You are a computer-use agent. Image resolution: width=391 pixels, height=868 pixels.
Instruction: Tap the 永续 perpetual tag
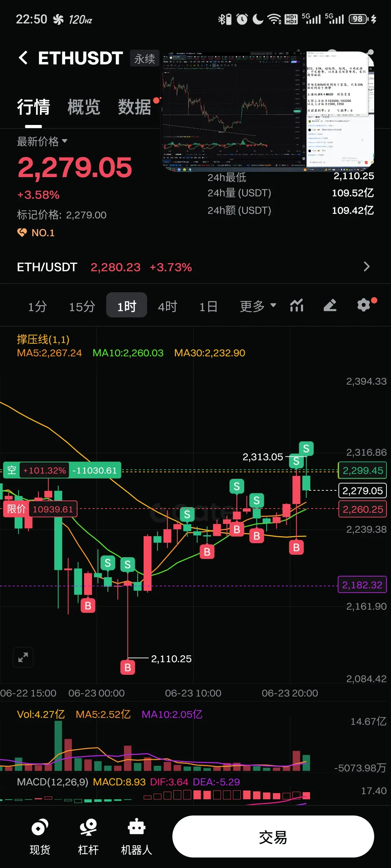tap(145, 58)
